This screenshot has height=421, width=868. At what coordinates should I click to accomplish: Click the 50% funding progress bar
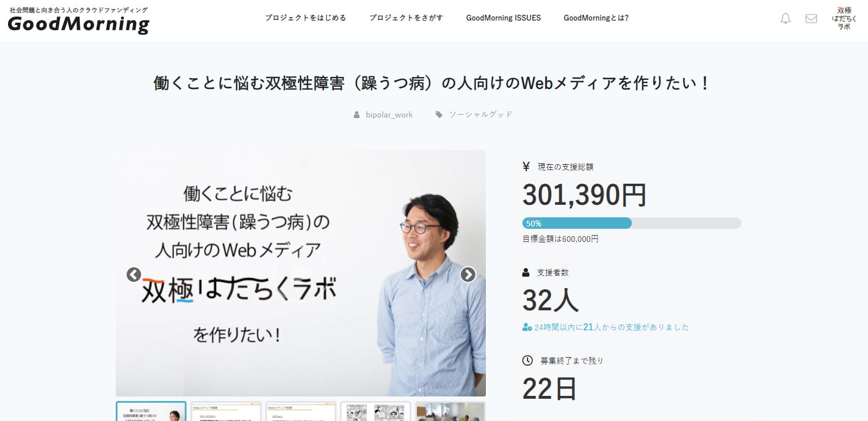click(x=631, y=223)
